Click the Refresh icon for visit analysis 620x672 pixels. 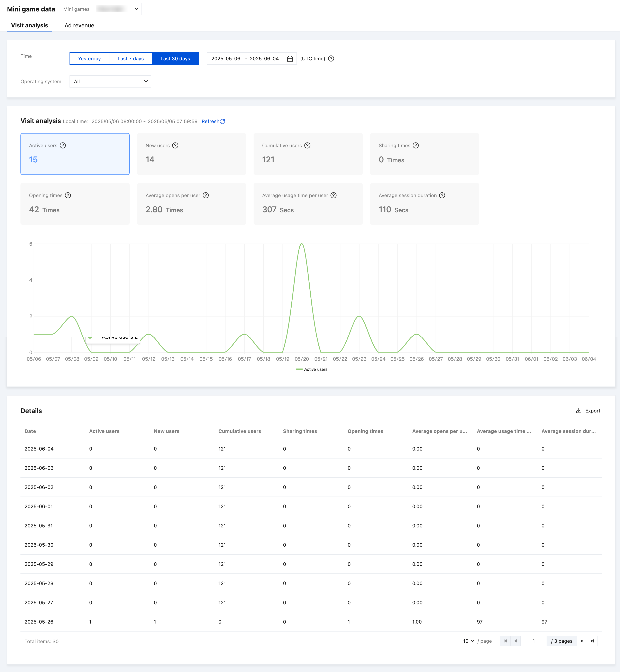tap(222, 121)
